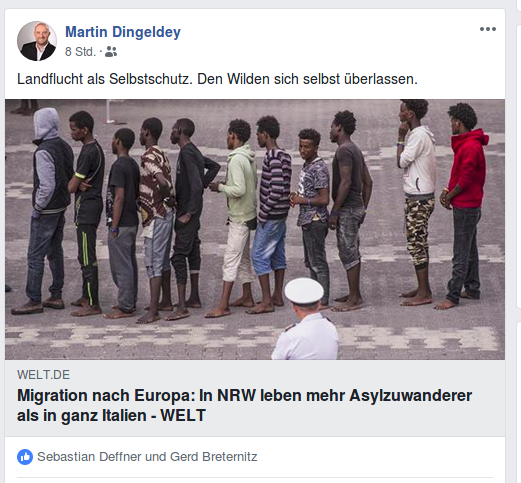Open the post permalink "8 Std."
The height and width of the screenshot is (483, 521).
tap(80, 52)
